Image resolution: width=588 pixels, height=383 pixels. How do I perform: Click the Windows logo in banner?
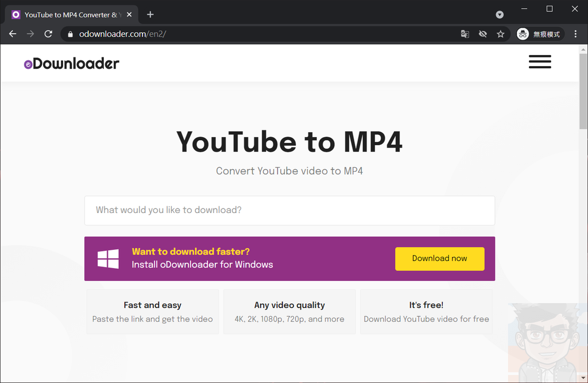tap(108, 259)
